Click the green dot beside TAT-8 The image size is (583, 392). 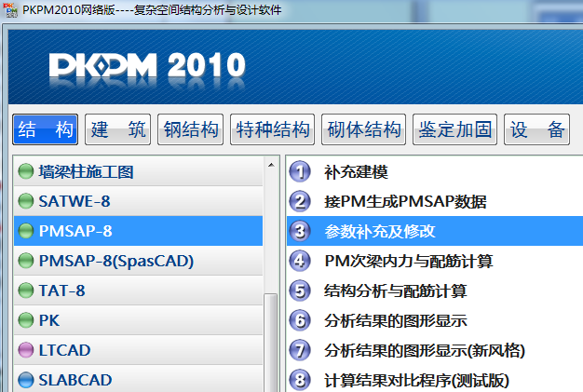[x=26, y=291]
